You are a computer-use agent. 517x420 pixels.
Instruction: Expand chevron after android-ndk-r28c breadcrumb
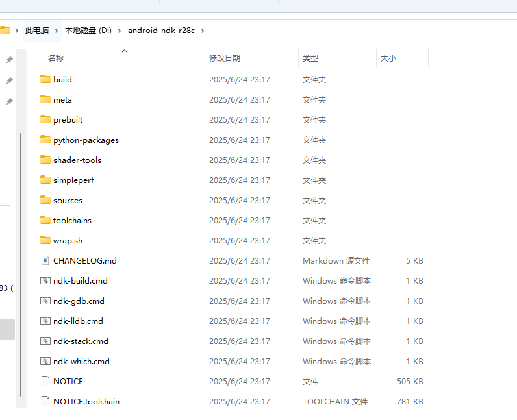tap(203, 31)
